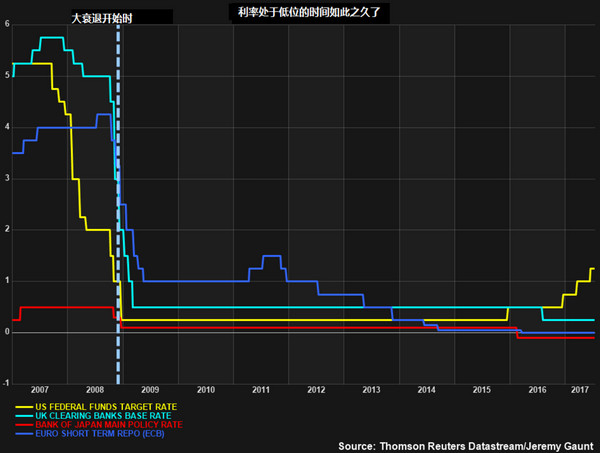The width and height of the screenshot is (600, 453).
Task: Click the 2007 x-axis label
Action: tap(39, 390)
